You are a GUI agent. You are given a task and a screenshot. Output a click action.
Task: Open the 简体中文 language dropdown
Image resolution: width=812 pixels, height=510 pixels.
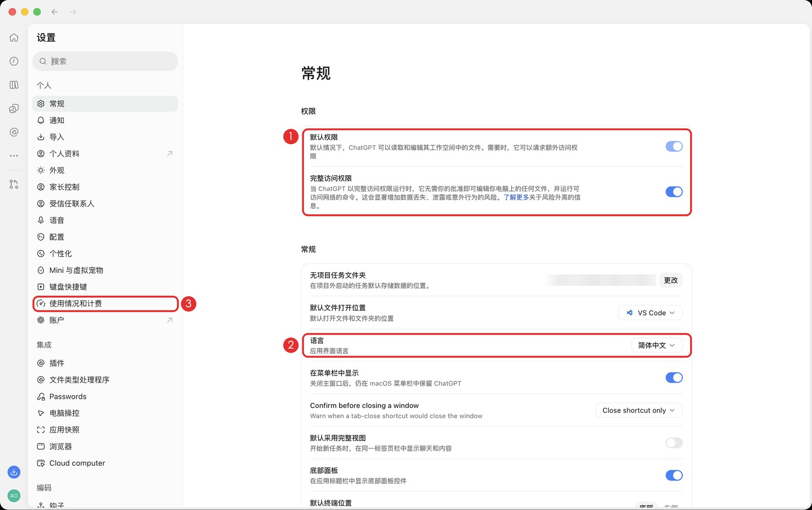click(x=657, y=345)
